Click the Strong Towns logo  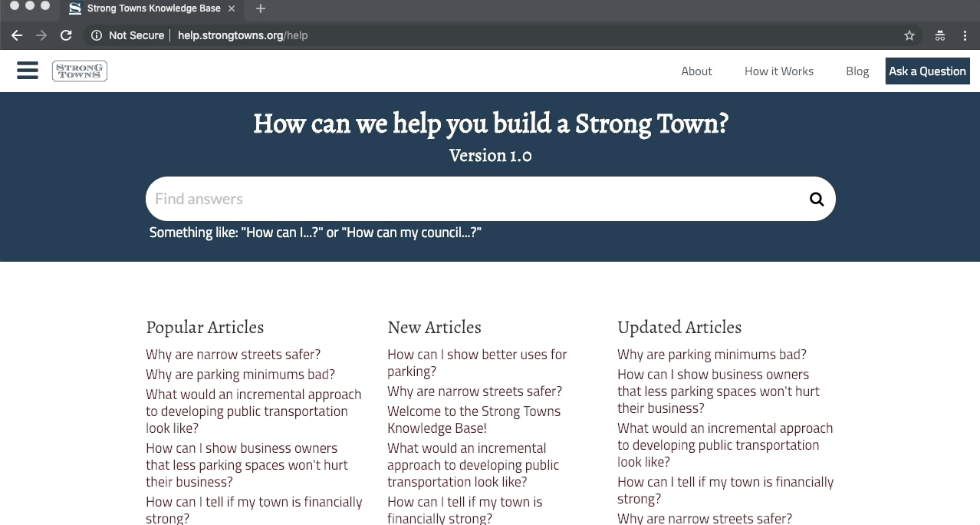pyautogui.click(x=80, y=71)
